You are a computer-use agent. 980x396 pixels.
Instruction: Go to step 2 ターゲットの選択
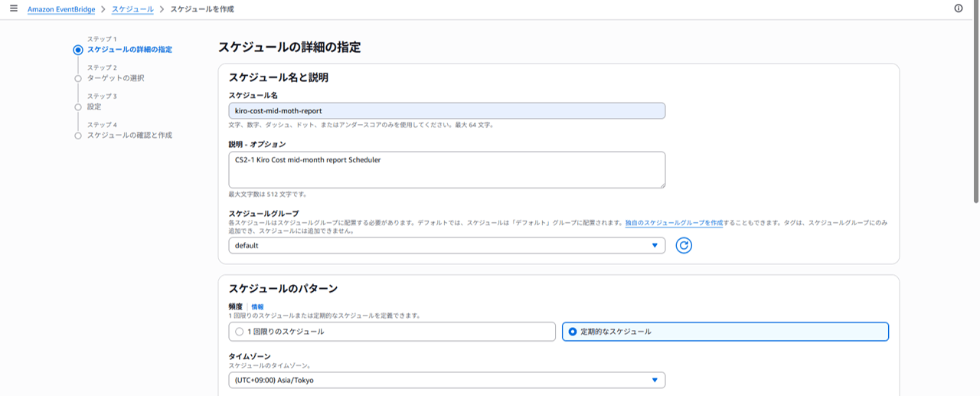click(116, 78)
